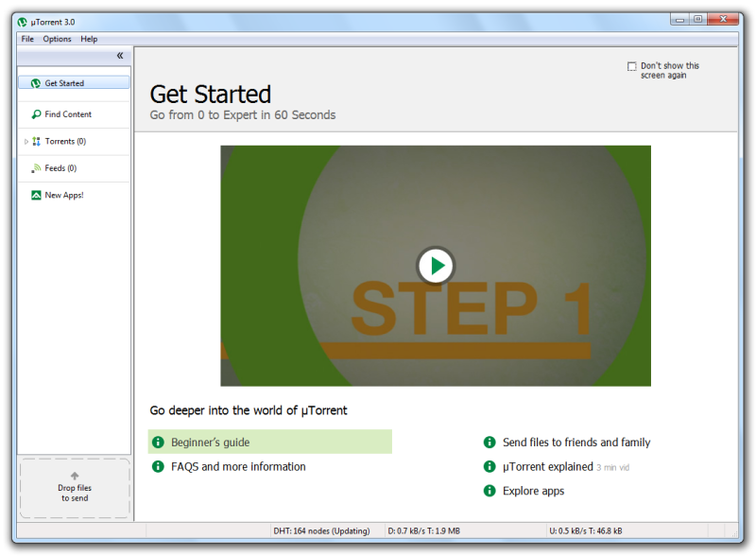The width and height of the screenshot is (756, 556).
Task: Expand the Torrents tree node
Action: pos(26,142)
